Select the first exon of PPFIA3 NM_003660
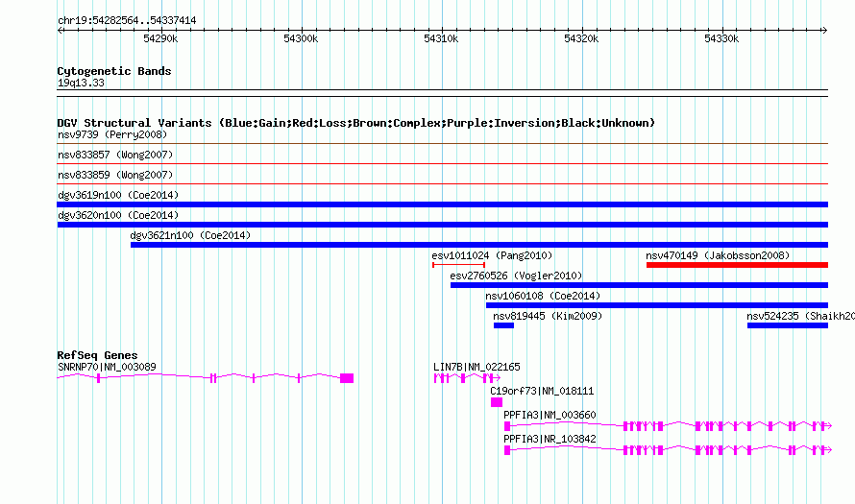 tap(507, 426)
